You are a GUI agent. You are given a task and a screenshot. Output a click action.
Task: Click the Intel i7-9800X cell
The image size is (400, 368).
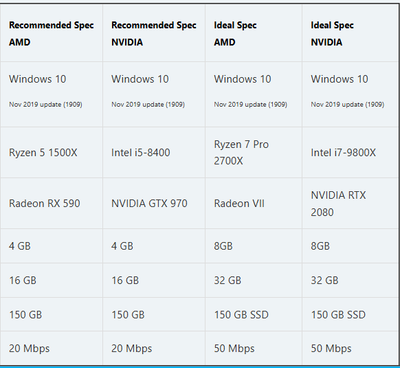(x=351, y=153)
